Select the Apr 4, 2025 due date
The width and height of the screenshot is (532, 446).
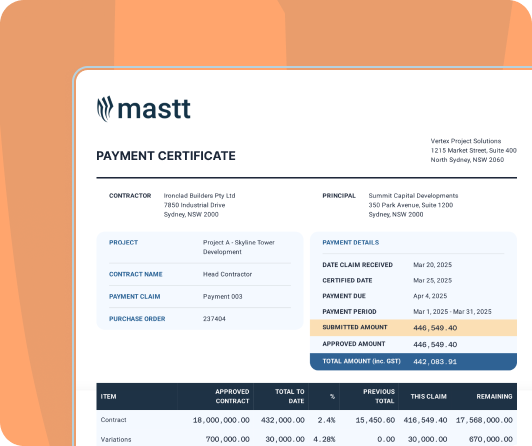coord(430,296)
